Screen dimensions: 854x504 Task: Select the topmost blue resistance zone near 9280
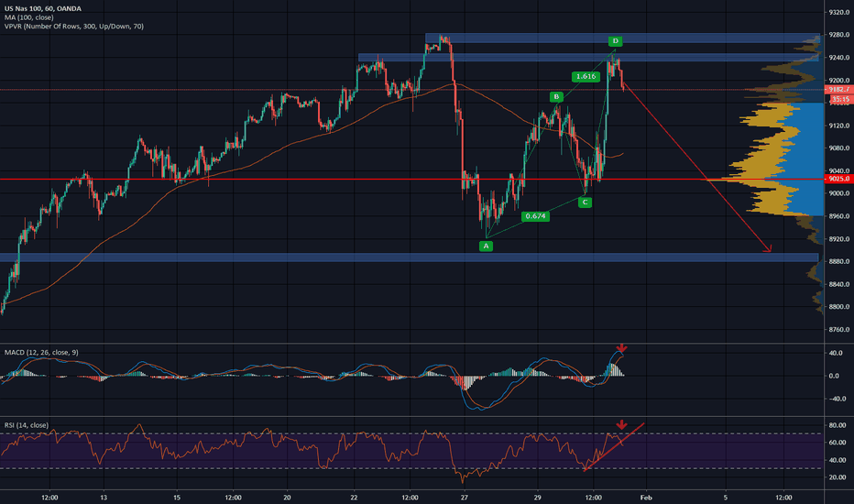tap(622, 38)
